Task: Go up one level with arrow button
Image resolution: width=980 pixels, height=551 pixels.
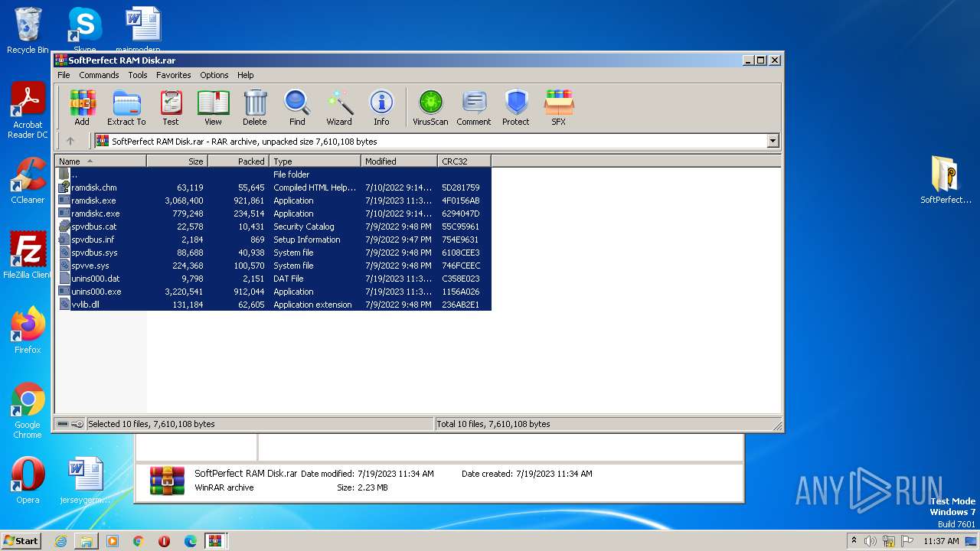Action: coord(70,141)
